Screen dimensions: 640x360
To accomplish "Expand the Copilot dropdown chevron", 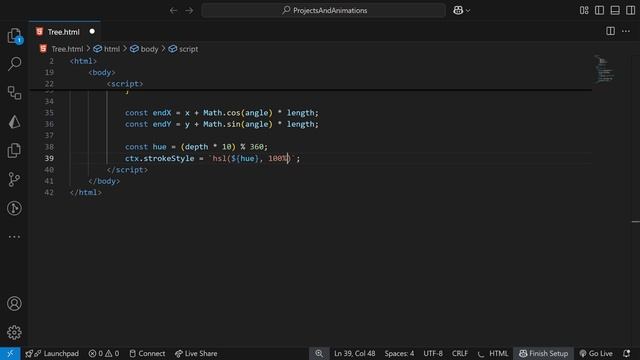I will [x=468, y=11].
